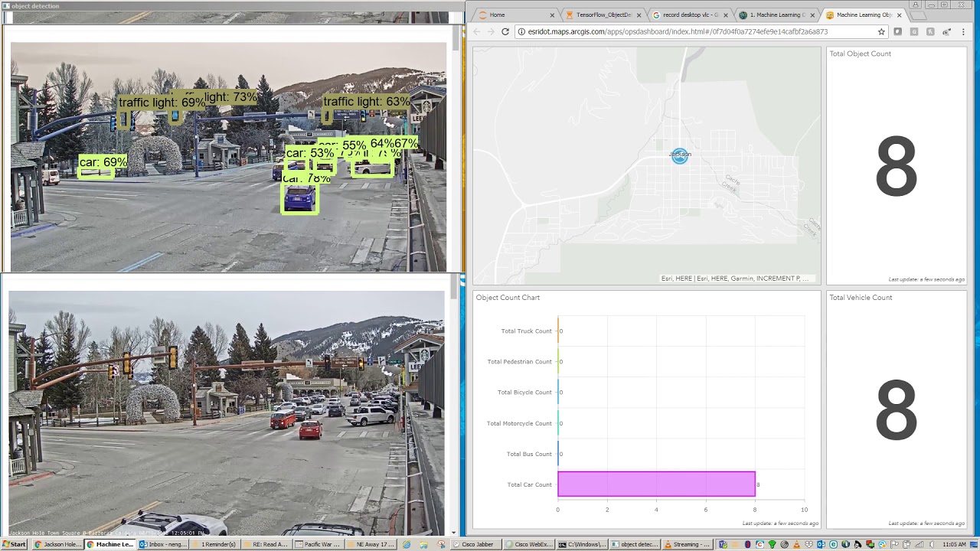Click the Total Pedestrian Count label

click(519, 362)
